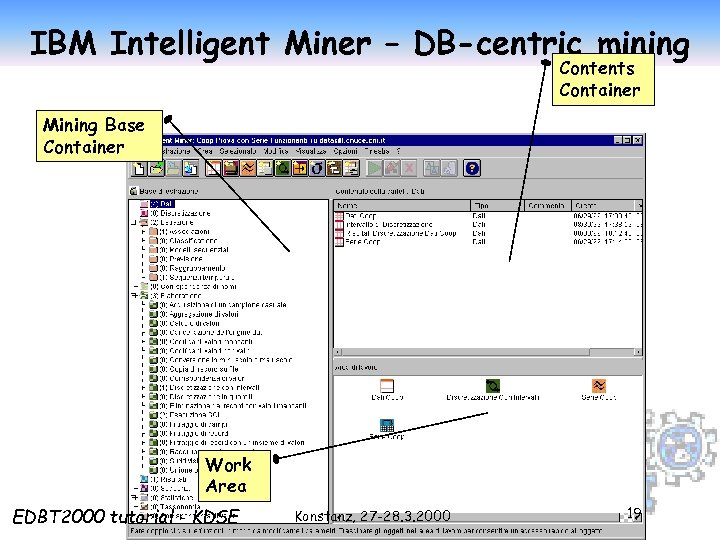Image resolution: width=720 pixels, height=540 pixels.
Task: Select the Classificazione folder in the tree
Action: point(188,241)
